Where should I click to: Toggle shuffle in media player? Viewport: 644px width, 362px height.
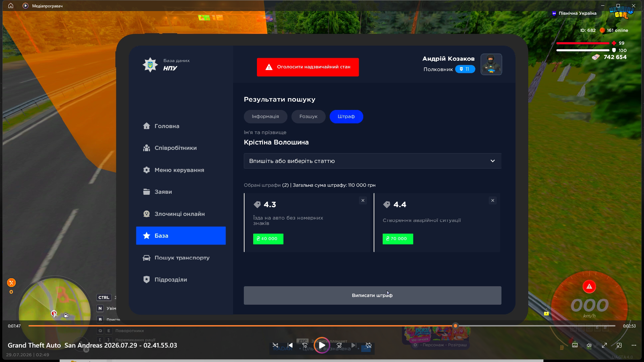pyautogui.click(x=275, y=345)
